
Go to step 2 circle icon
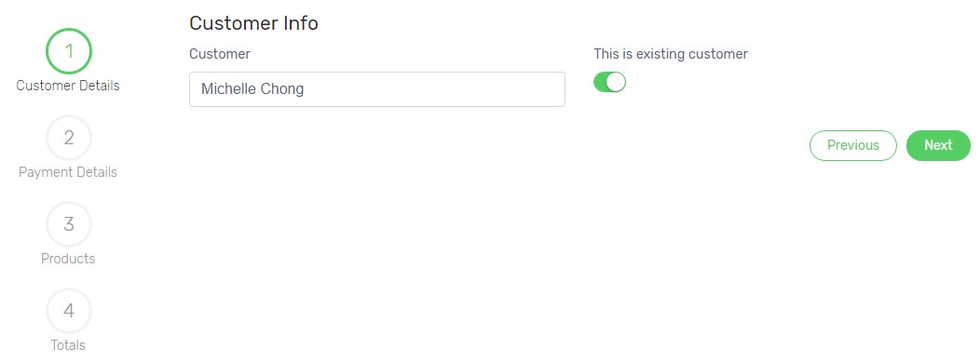coord(69,138)
